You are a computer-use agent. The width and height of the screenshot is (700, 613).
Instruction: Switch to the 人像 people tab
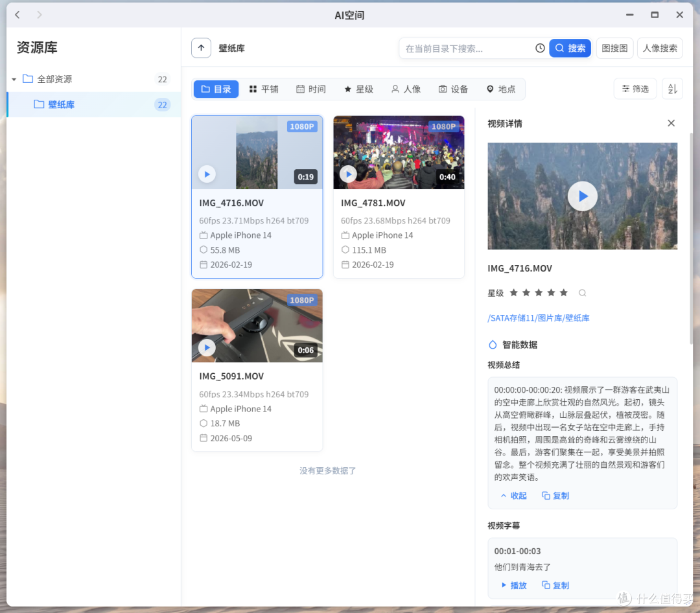[406, 89]
